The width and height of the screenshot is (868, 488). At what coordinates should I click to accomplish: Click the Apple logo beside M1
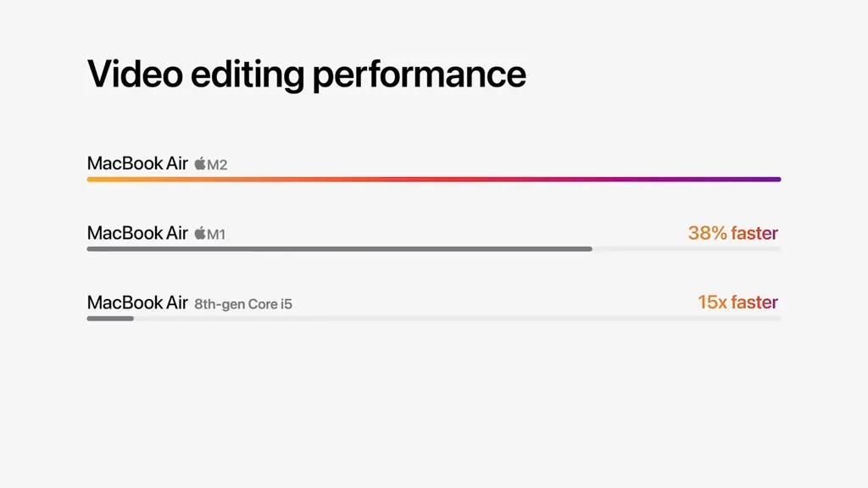tap(200, 233)
